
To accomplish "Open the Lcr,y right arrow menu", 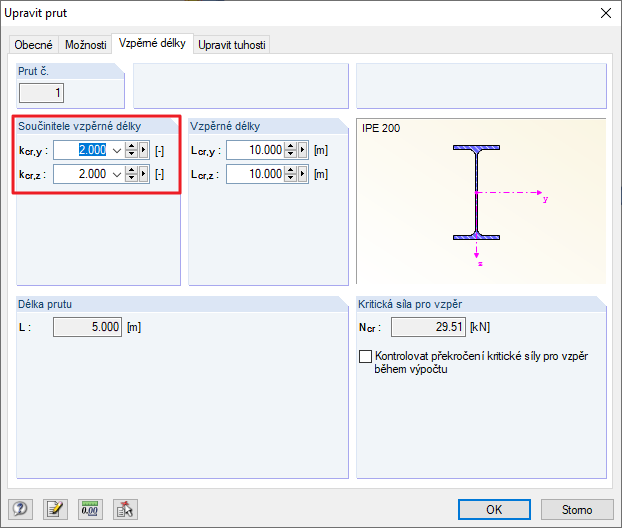I will [303, 150].
